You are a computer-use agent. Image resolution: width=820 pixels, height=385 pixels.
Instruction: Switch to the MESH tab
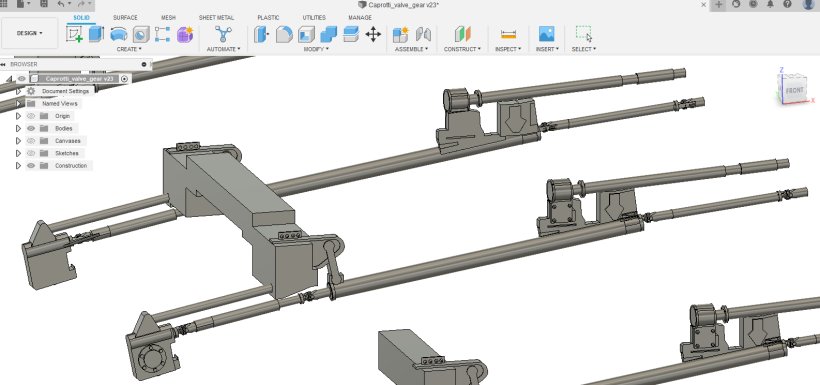point(168,18)
